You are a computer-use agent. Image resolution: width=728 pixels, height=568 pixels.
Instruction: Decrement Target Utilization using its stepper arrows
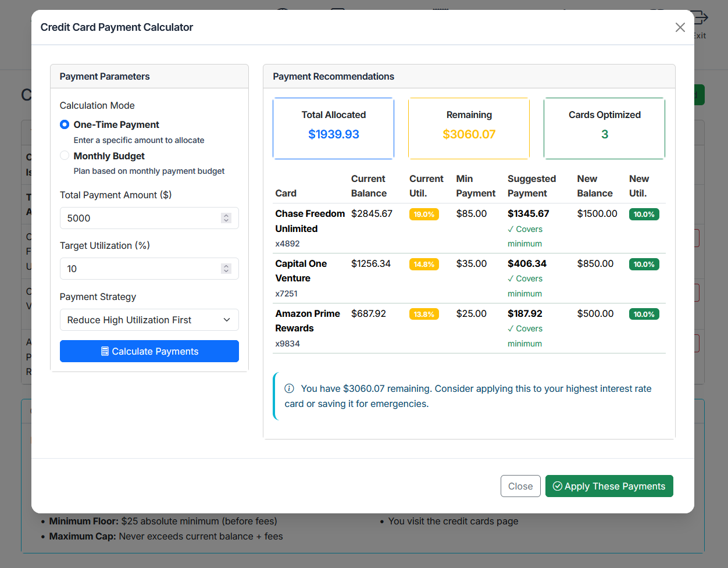click(x=226, y=272)
